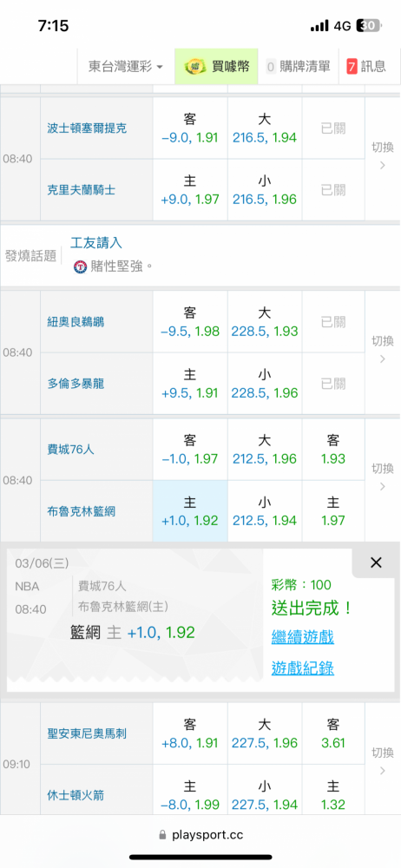401x868 pixels.
Task: Select 客 3.61 moneyline for Spurs
Action: point(333,733)
